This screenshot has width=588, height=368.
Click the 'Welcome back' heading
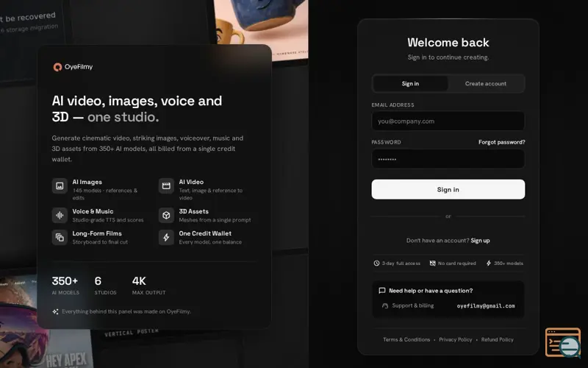(448, 43)
